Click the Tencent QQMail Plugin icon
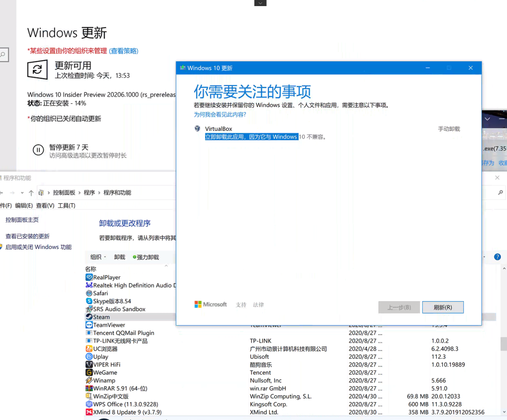The width and height of the screenshot is (507, 420). [89, 333]
